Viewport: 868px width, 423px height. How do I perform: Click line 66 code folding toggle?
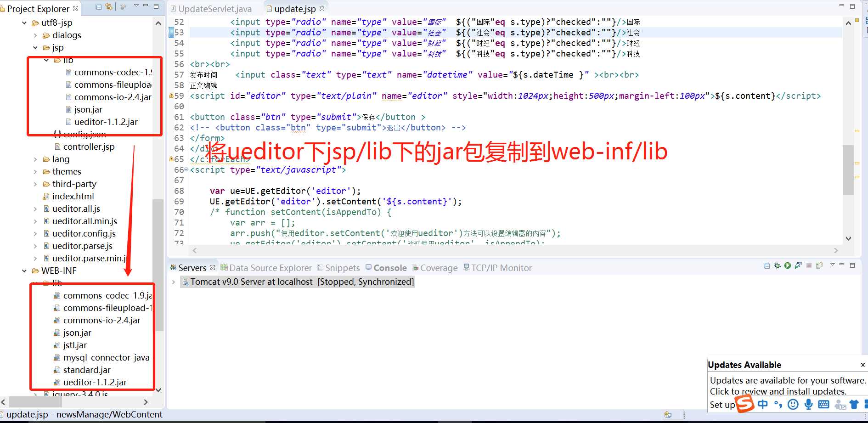coord(186,169)
